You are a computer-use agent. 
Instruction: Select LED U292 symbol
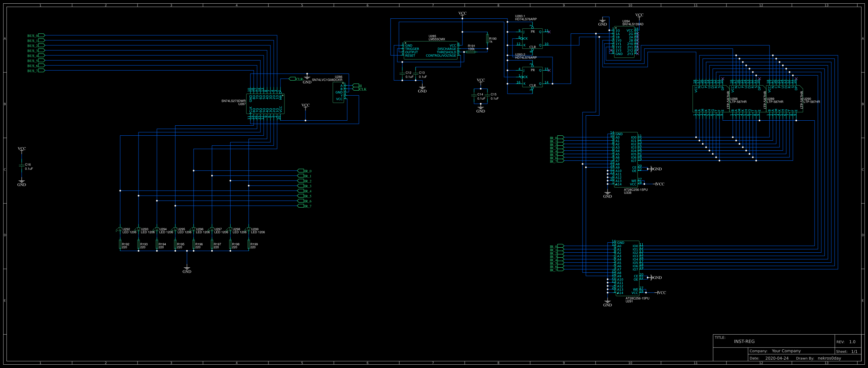click(x=120, y=229)
